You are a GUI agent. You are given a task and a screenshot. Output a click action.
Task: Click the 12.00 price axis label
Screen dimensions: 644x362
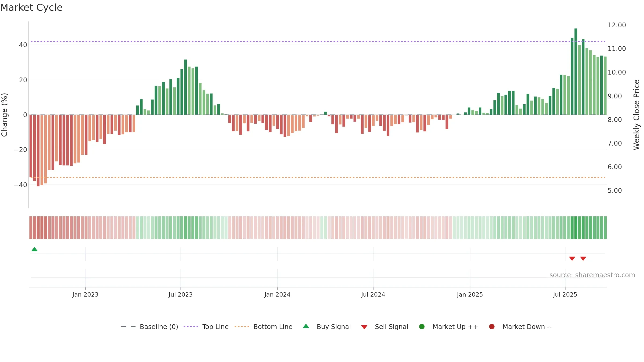coord(617,25)
